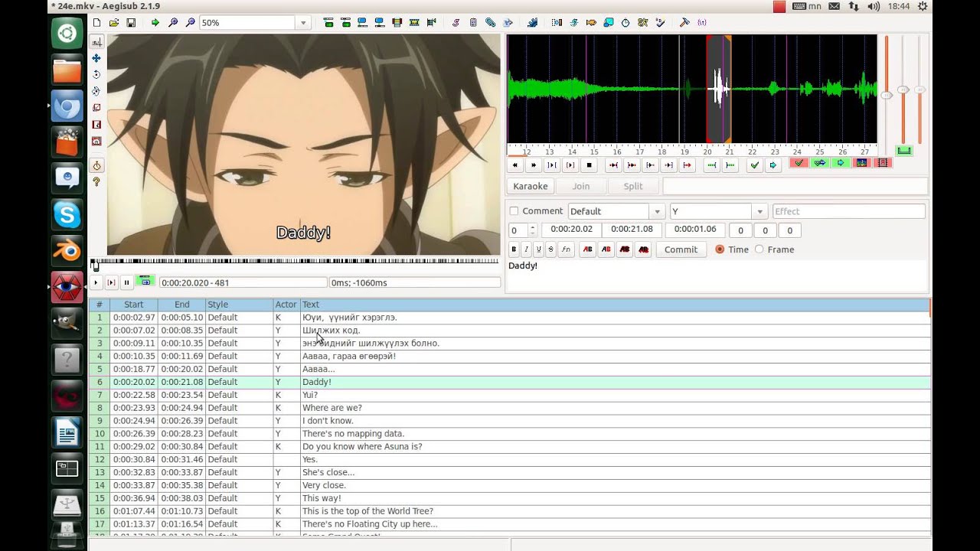This screenshot has height=551, width=980.
Task: Open Chromium browser from the launcher
Action: click(67, 106)
